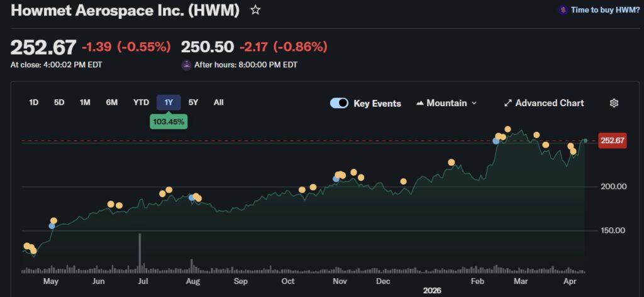The width and height of the screenshot is (644, 297).
Task: Click the Advanced Chart expand arrows icon
Action: [508, 103]
